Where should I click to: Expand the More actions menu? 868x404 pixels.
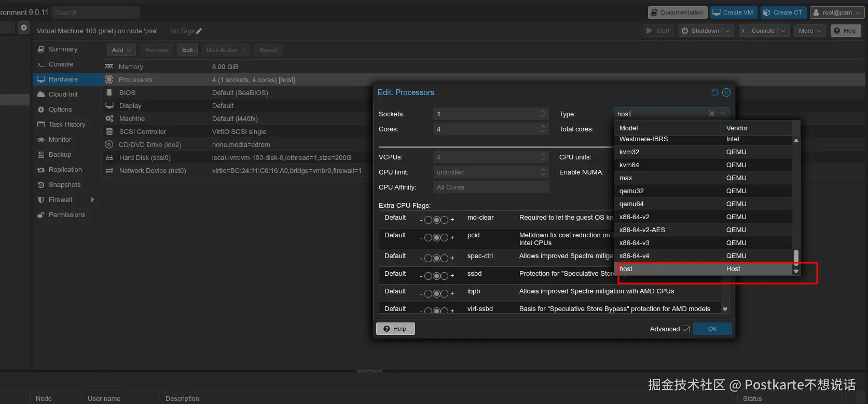pyautogui.click(x=810, y=31)
